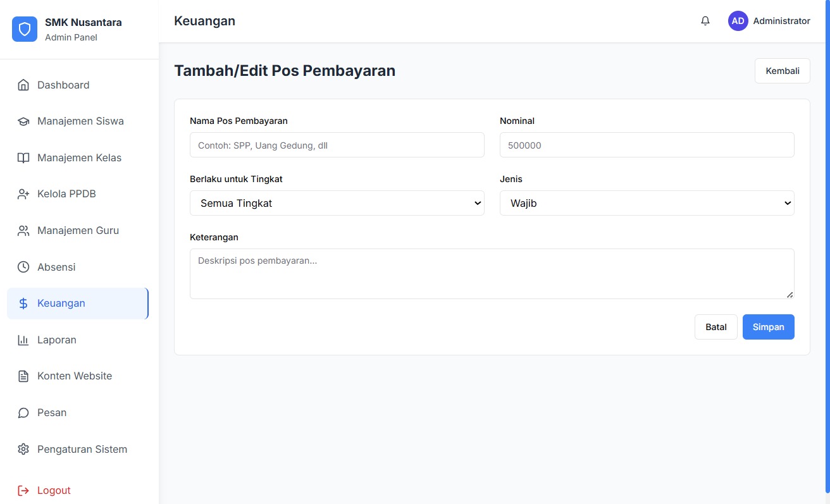Open the Konten Website menu
Viewport: 830px width, 504px height.
(75, 376)
